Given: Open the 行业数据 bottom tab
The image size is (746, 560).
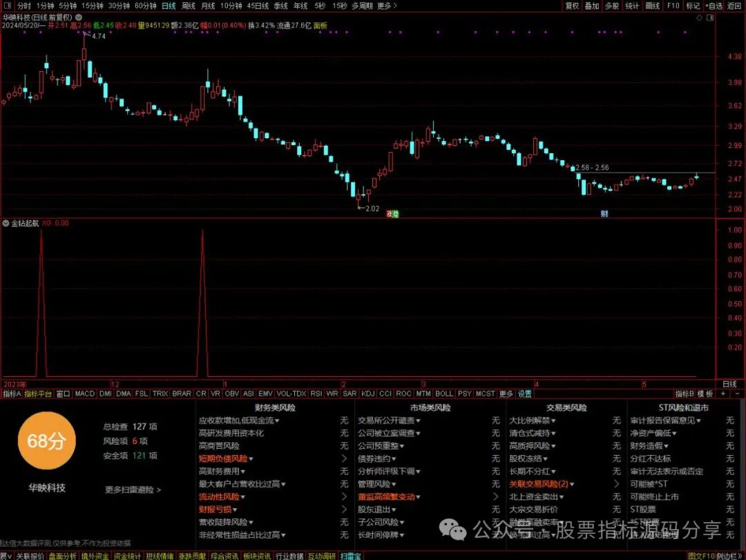Looking at the screenshot, I should pos(289,556).
